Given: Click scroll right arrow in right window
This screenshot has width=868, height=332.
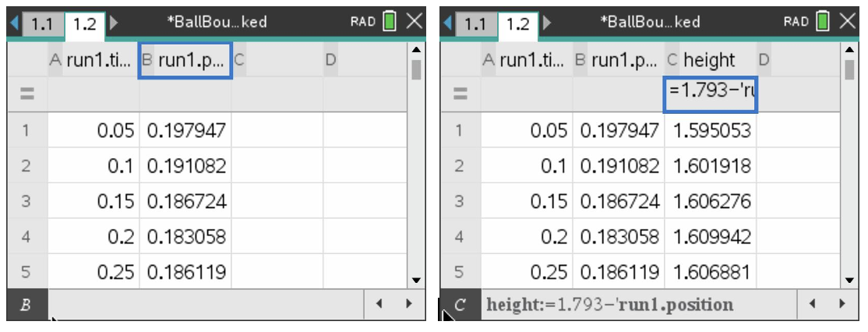Looking at the screenshot, I should pos(842,303).
